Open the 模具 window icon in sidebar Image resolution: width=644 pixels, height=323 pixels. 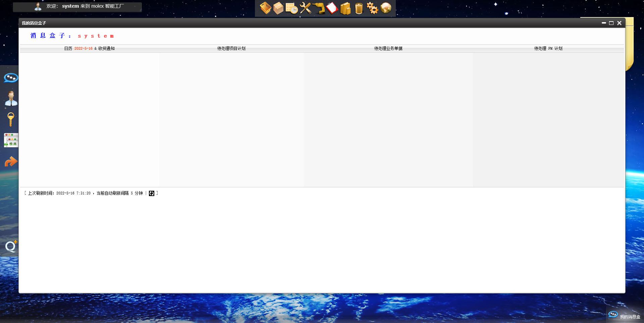pyautogui.click(x=11, y=140)
